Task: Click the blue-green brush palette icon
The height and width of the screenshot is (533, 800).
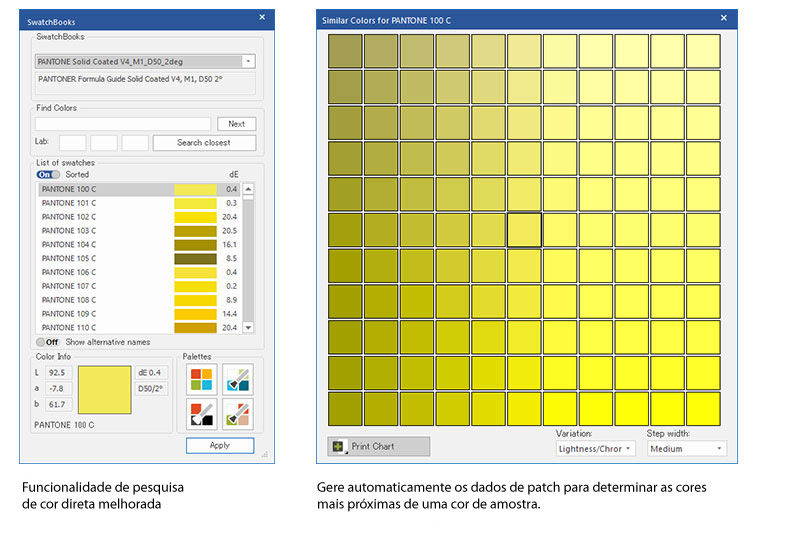Action: point(237,380)
